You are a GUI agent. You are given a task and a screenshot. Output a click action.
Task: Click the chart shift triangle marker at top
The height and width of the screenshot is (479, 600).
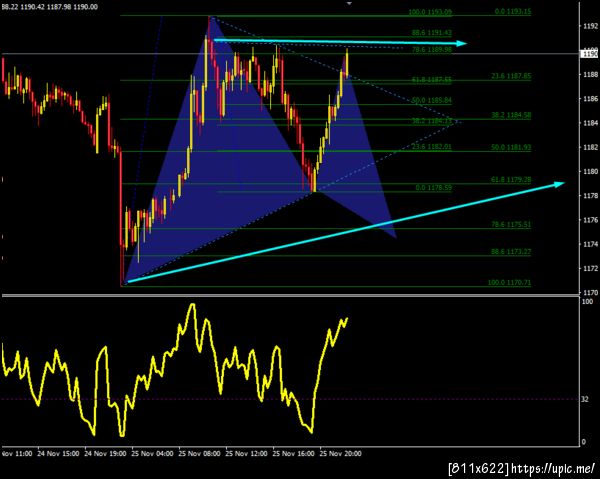pyautogui.click(x=349, y=3)
